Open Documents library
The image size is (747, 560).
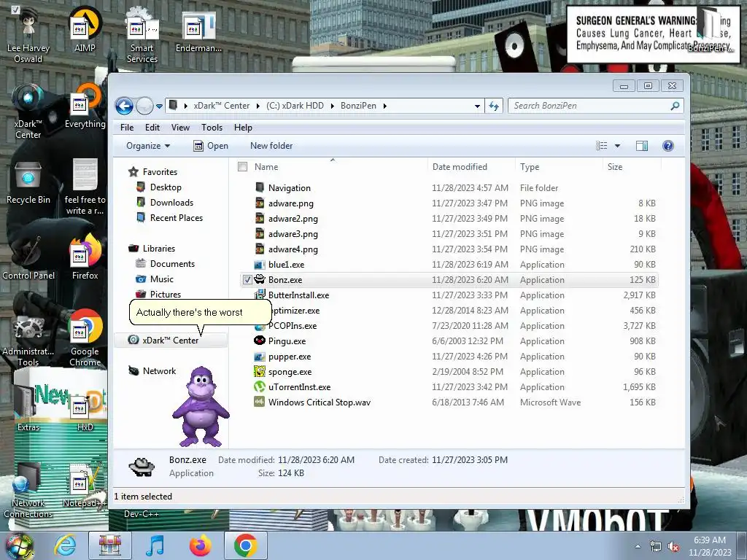[172, 264]
